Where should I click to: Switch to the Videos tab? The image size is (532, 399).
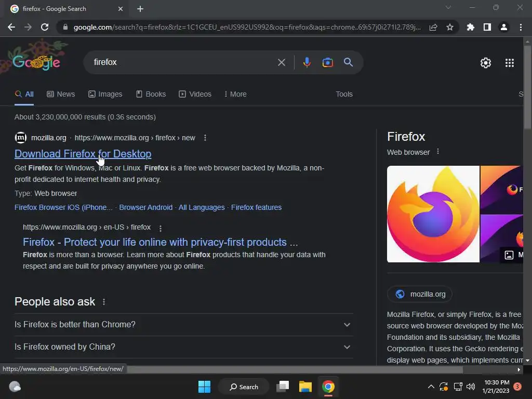[195, 95]
